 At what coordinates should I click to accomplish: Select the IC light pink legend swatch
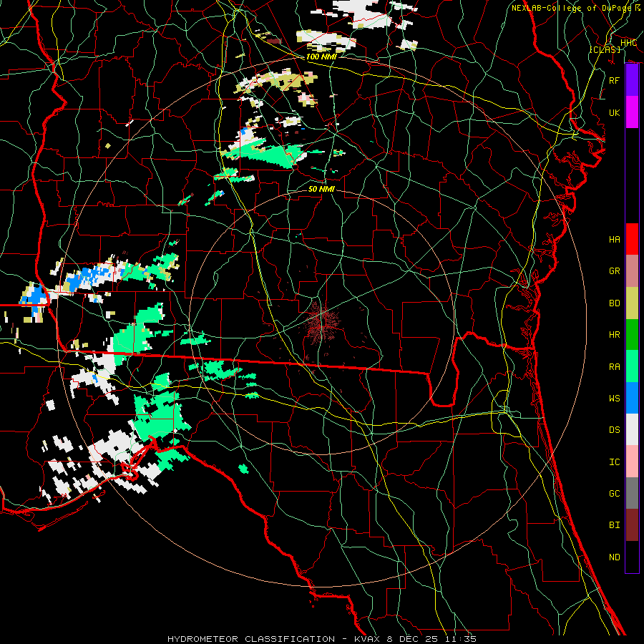[632, 462]
